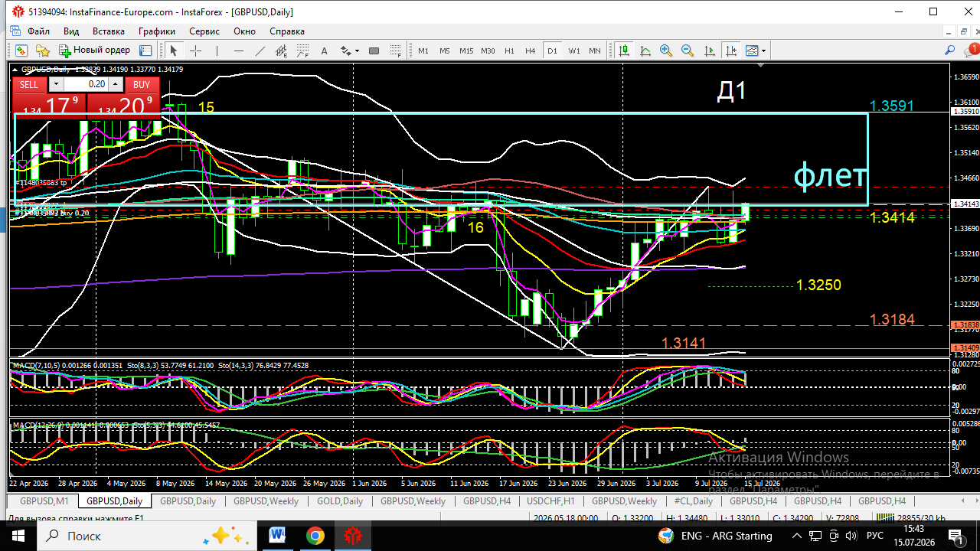Zoom in on the chart
Screen dimensions: 980x551
click(x=666, y=51)
